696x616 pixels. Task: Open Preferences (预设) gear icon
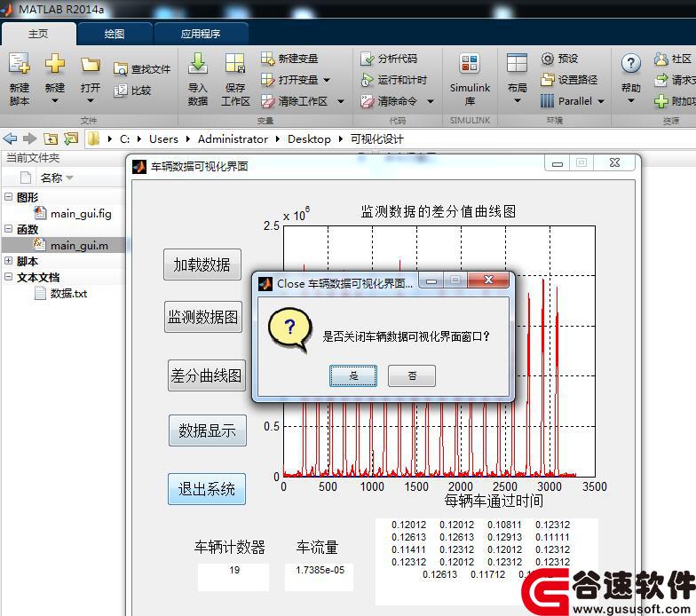(547, 59)
